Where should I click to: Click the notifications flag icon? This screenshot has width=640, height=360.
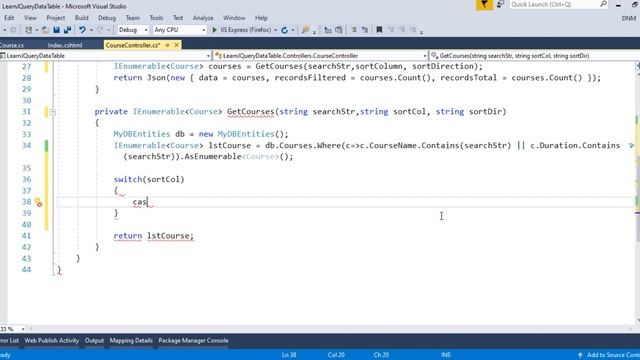pyautogui.click(x=484, y=4)
